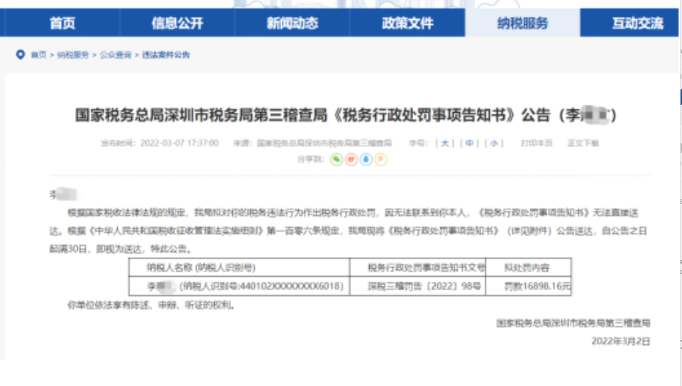Set font size to 中
This screenshot has width=682, height=386.
tap(469, 143)
